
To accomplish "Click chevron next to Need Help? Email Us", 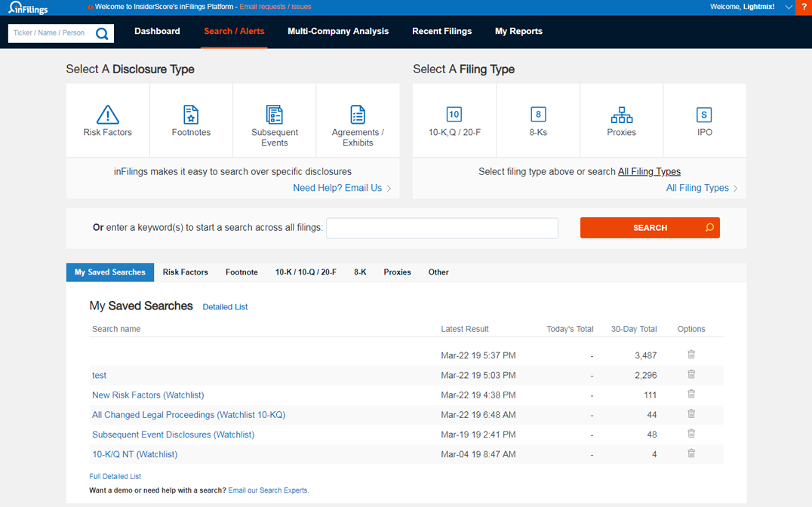I will point(389,189).
